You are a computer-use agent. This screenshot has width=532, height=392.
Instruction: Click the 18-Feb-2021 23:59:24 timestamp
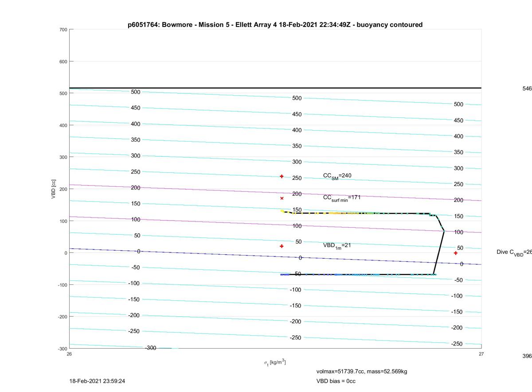click(x=97, y=381)
